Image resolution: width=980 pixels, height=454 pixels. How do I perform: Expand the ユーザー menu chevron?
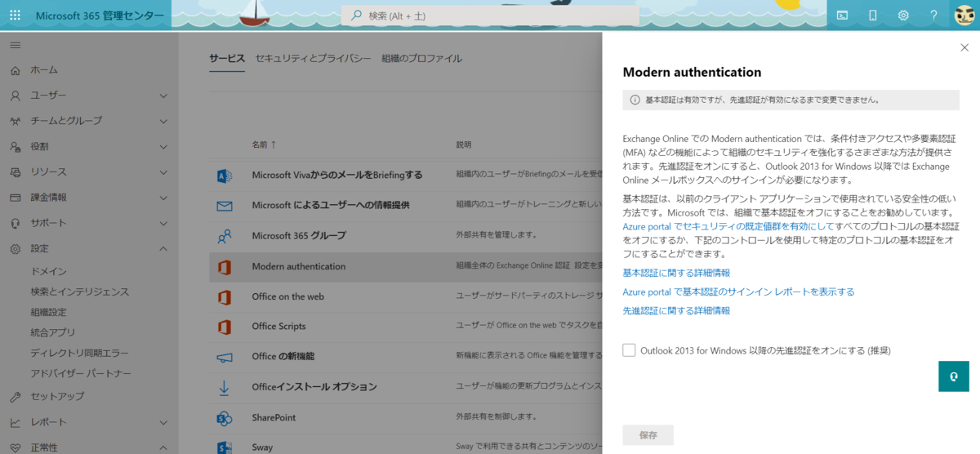163,96
